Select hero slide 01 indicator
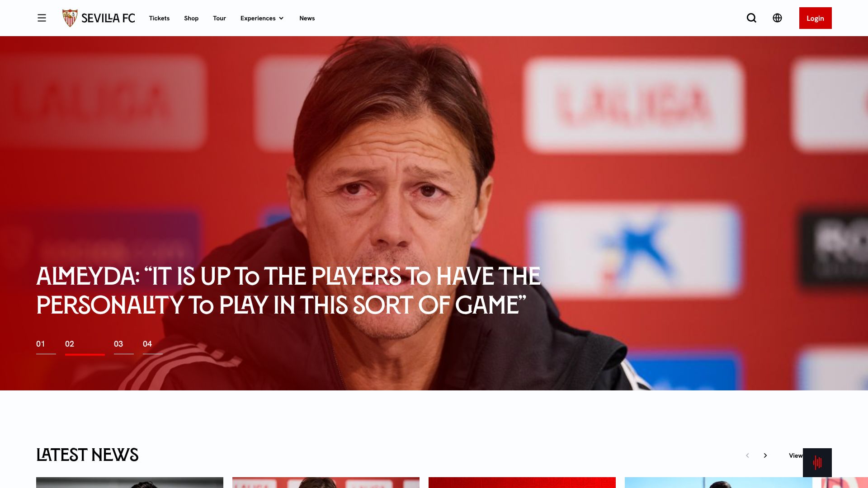The width and height of the screenshot is (868, 488). pyautogui.click(x=46, y=347)
